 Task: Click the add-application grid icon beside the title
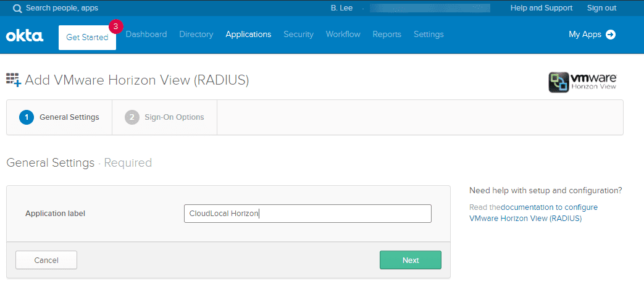pos(14,80)
